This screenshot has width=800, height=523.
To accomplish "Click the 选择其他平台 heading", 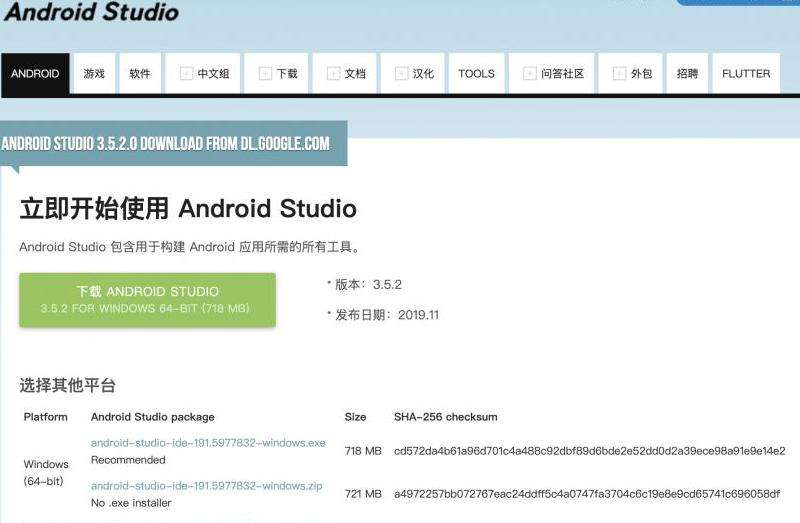I will click(68, 385).
